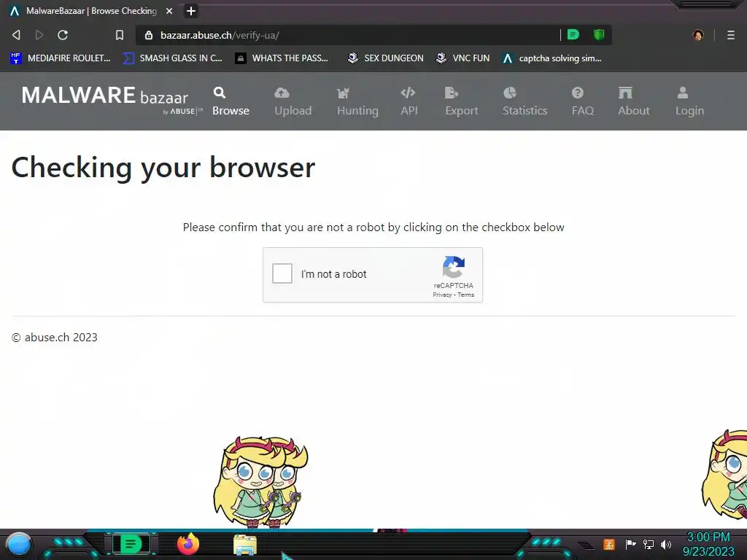747x560 pixels.
Task: Open the browser profile avatar
Action: point(698,35)
